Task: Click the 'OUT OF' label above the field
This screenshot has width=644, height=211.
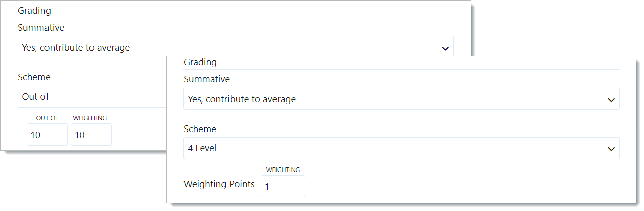Action: pos(47,118)
